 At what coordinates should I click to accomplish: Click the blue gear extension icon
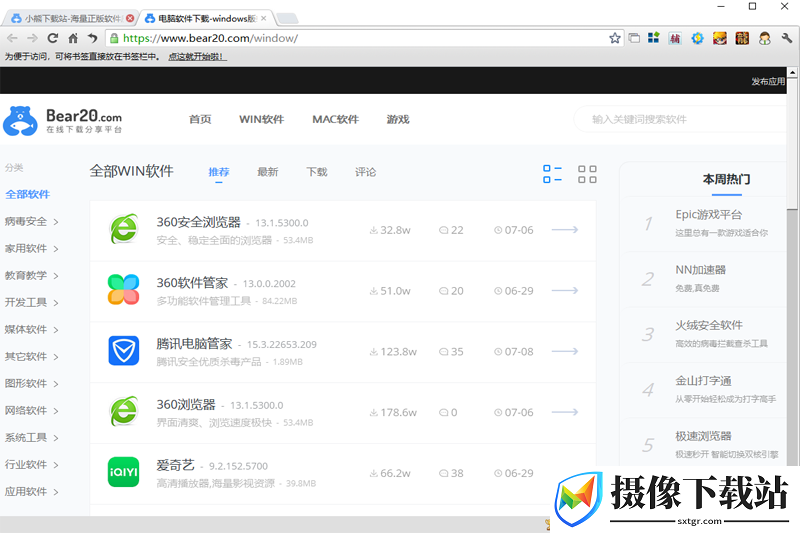697,38
